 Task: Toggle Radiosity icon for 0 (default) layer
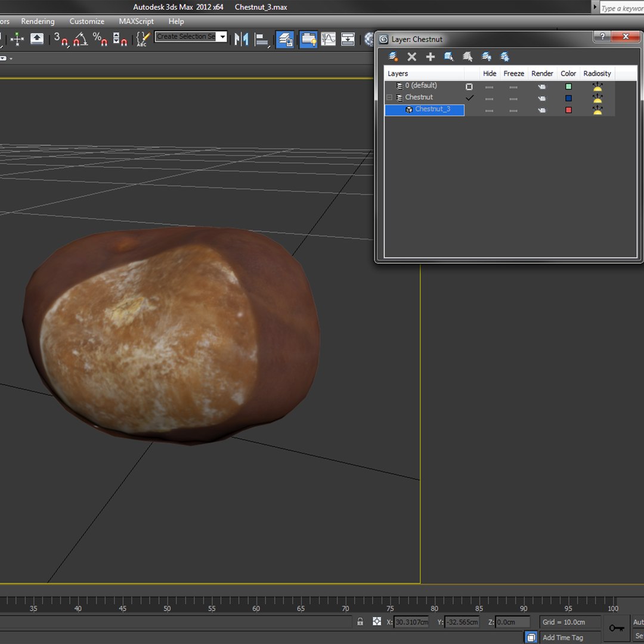[597, 86]
